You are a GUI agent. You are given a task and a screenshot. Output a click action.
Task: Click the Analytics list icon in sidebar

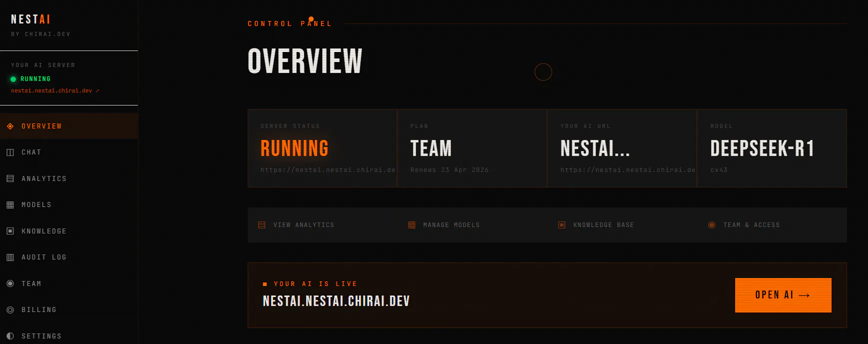pyautogui.click(x=10, y=178)
